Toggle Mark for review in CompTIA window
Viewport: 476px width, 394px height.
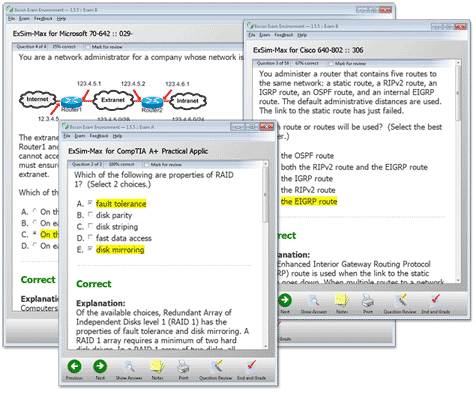coord(147,164)
